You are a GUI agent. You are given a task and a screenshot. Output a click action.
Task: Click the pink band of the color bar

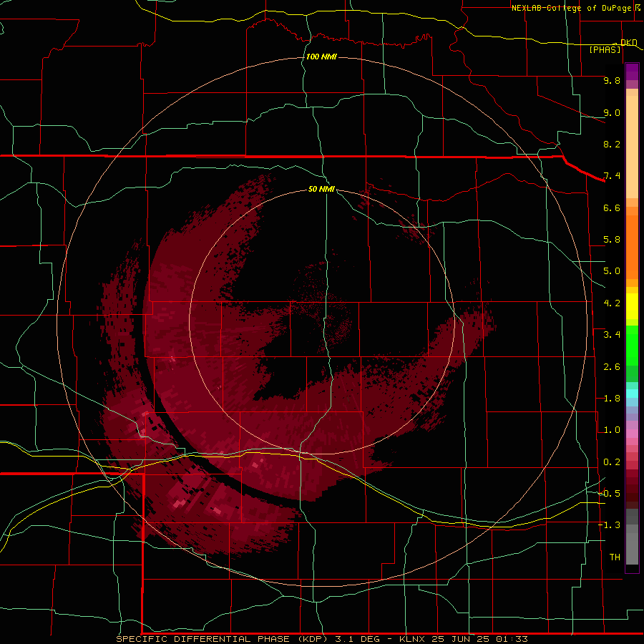tap(632, 434)
